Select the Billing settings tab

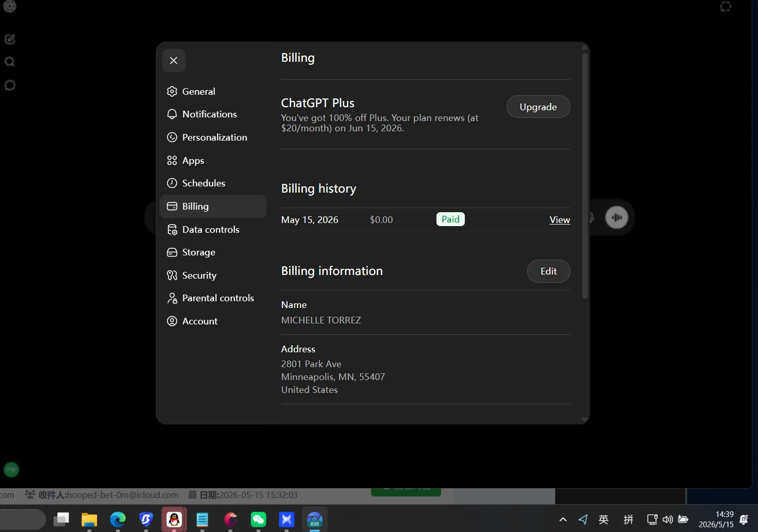tap(213, 207)
